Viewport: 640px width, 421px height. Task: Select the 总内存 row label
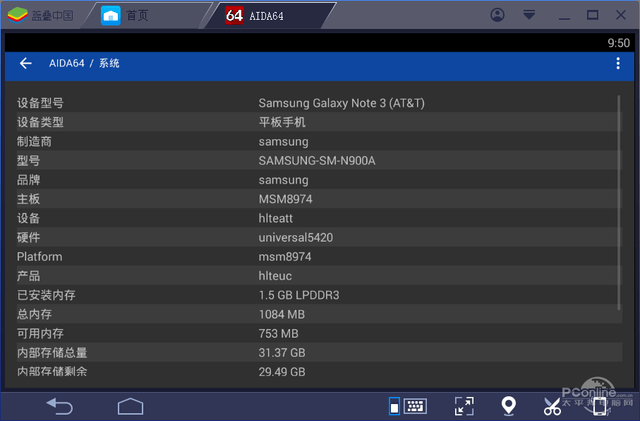(34, 314)
